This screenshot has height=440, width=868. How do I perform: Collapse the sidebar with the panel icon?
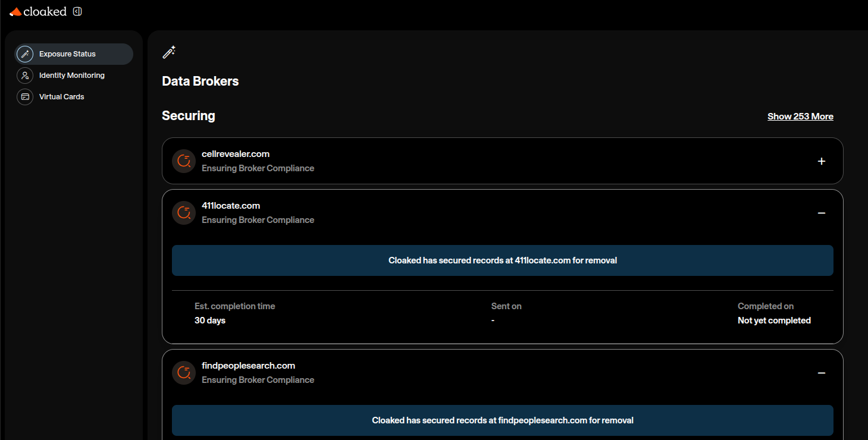pyautogui.click(x=77, y=11)
